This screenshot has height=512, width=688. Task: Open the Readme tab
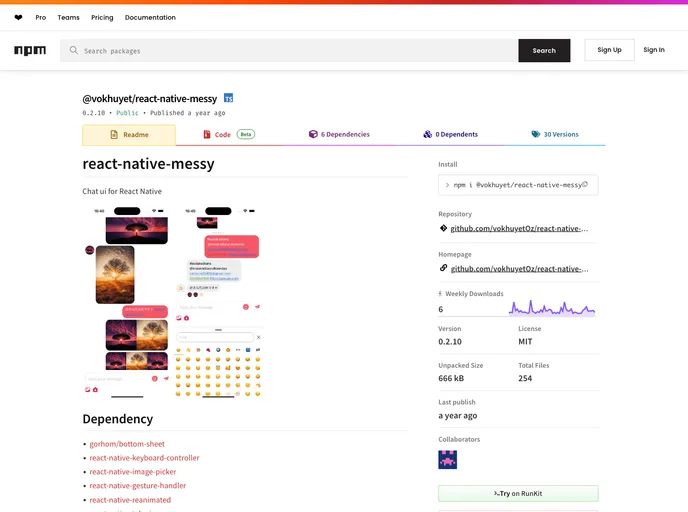coord(129,135)
